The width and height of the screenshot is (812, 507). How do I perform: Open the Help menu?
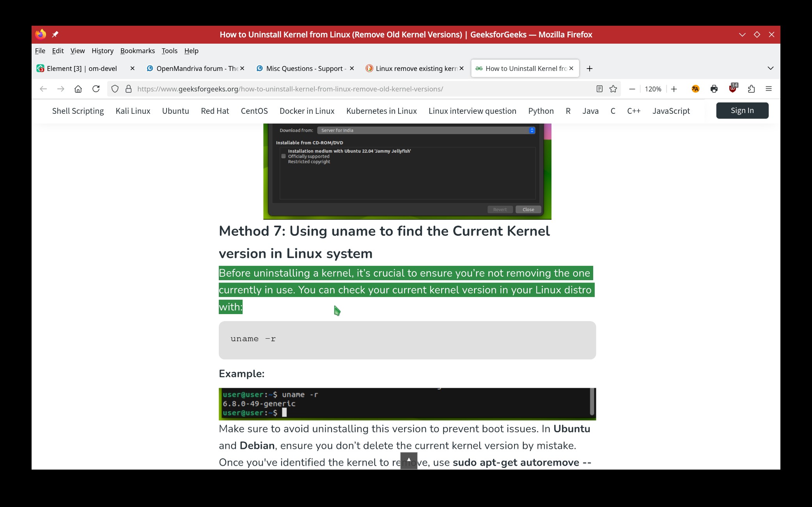tap(191, 51)
